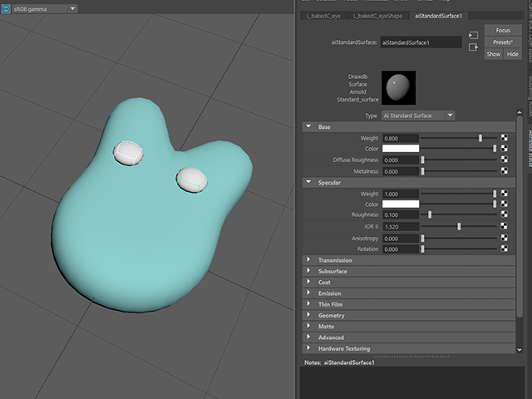This screenshot has width=532, height=399.
Task: Click the Rotation value field
Action: [401, 249]
